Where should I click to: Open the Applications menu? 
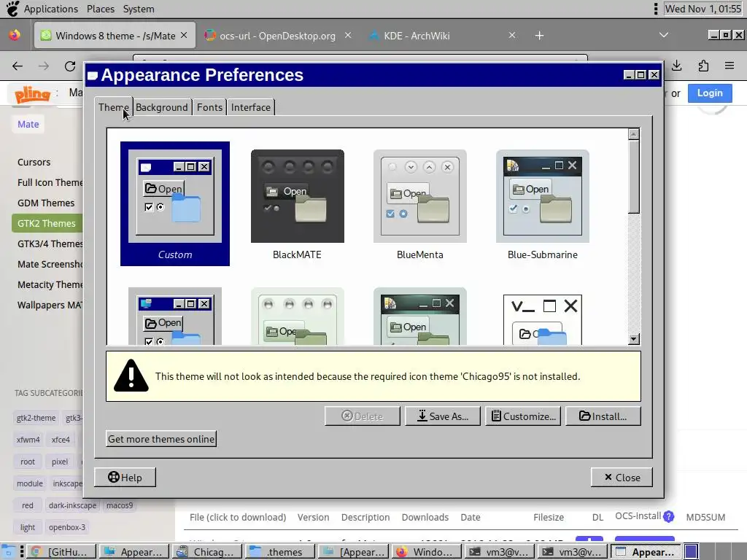click(x=50, y=9)
